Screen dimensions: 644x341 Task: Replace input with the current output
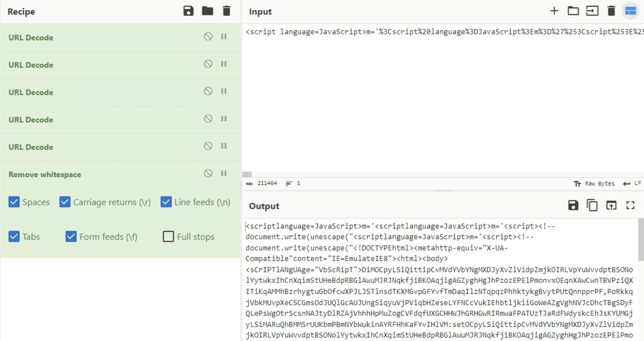611,205
